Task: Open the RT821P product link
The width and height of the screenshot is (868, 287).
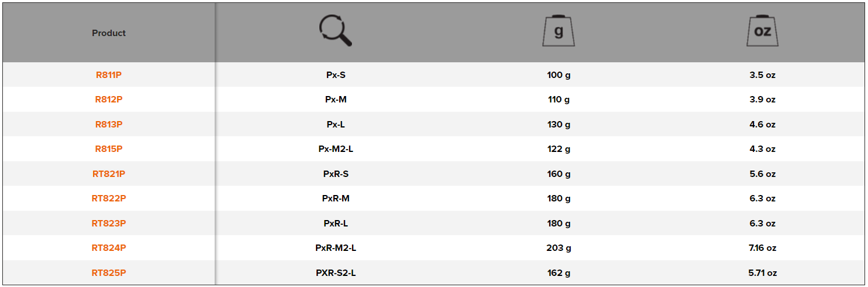Action: (x=109, y=174)
